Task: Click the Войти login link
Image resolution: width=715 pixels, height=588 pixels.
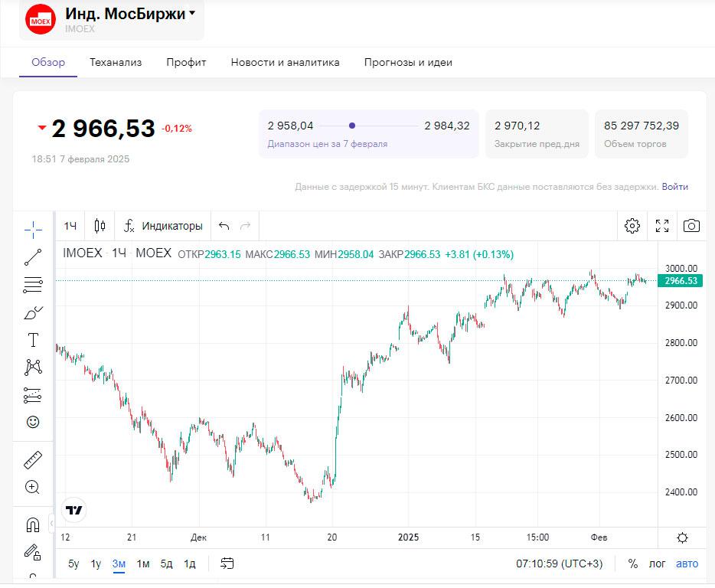Action: click(674, 187)
